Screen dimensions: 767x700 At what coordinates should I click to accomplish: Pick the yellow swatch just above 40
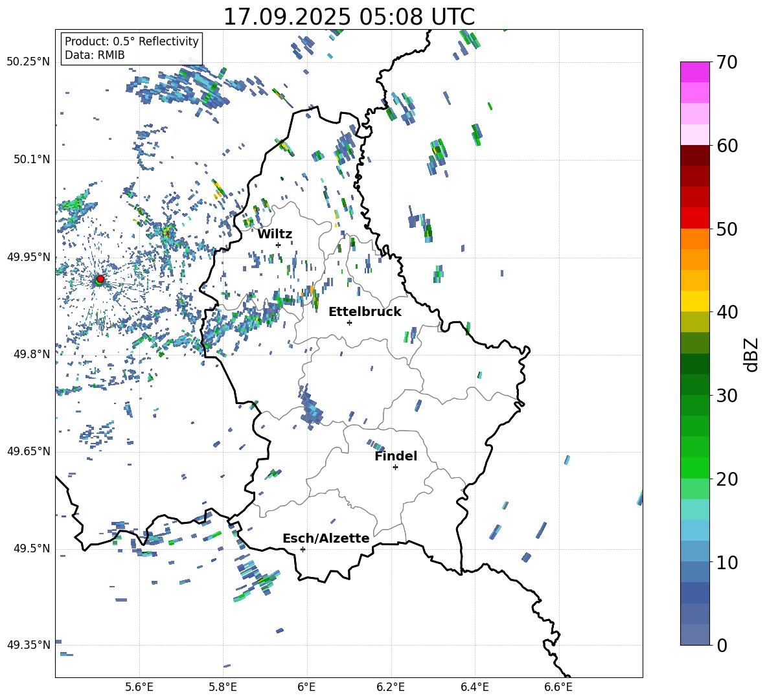click(695, 300)
